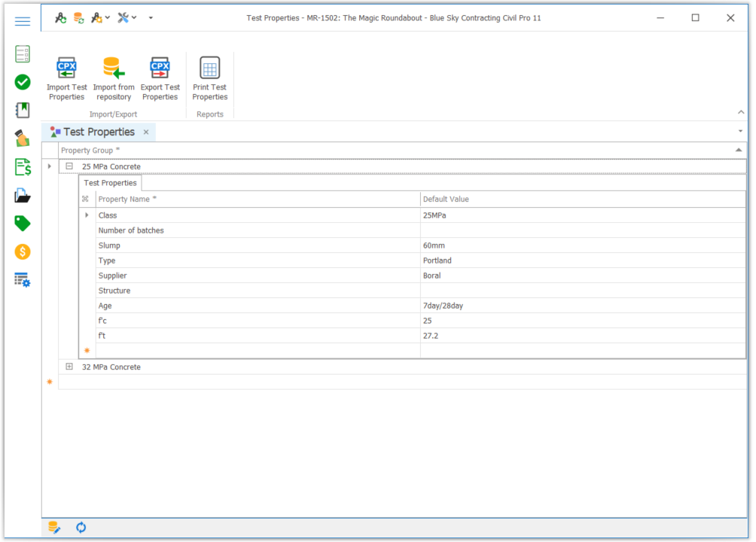This screenshot has height=542, width=756.
Task: Click the orange dollar coin sidebar icon
Action: [x=23, y=252]
